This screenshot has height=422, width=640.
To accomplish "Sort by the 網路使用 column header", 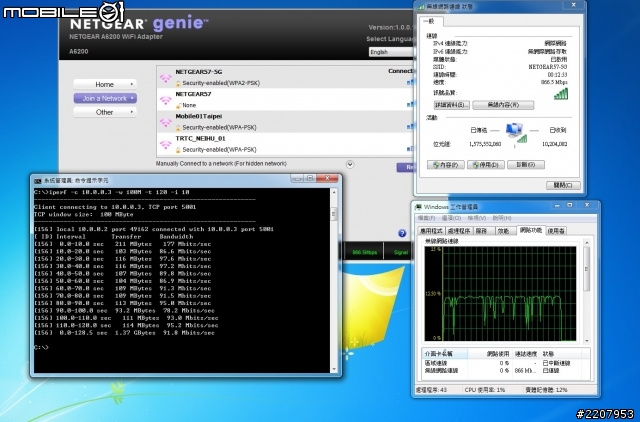I will [x=489, y=353].
